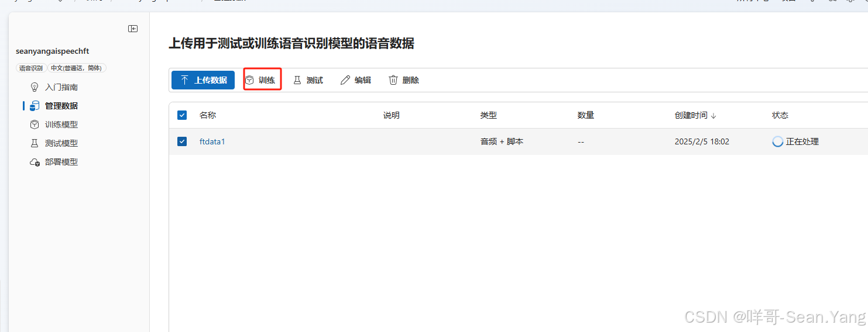Click the 中文(普通话, 简体) language tag
This screenshot has height=332, width=868.
click(x=77, y=68)
